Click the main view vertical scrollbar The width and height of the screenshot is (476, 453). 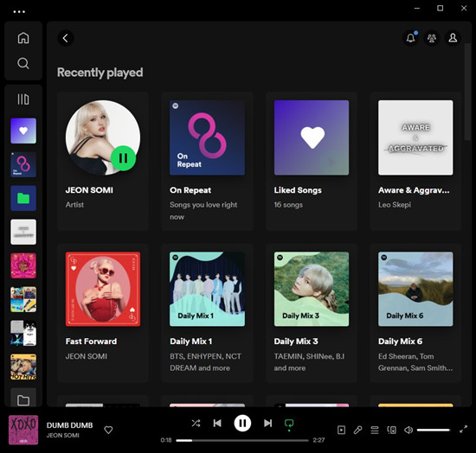[x=467, y=92]
